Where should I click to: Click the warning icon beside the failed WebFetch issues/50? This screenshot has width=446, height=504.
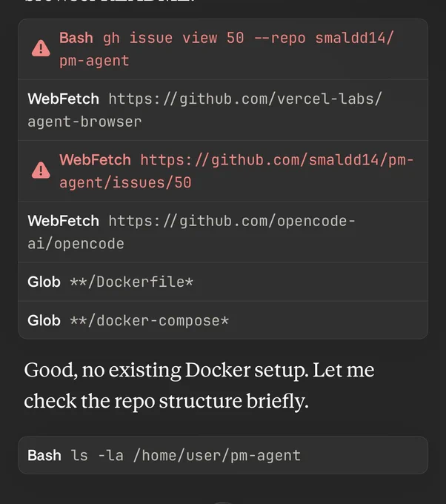pyautogui.click(x=41, y=170)
